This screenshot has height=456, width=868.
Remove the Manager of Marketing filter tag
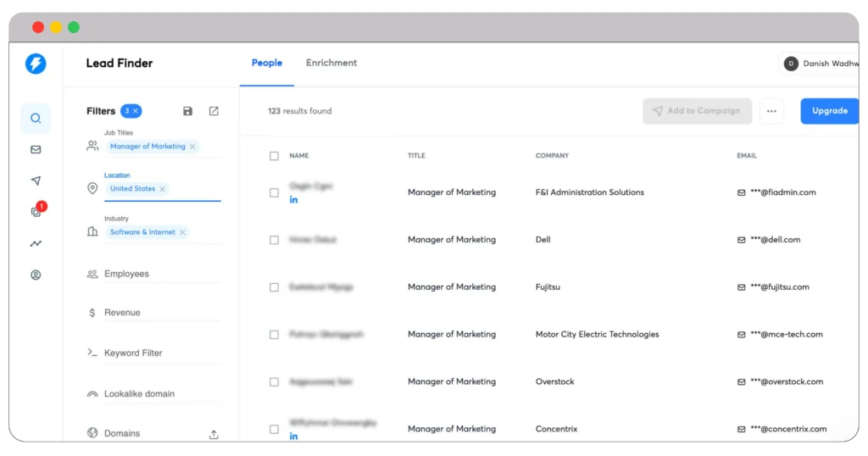pyautogui.click(x=192, y=147)
